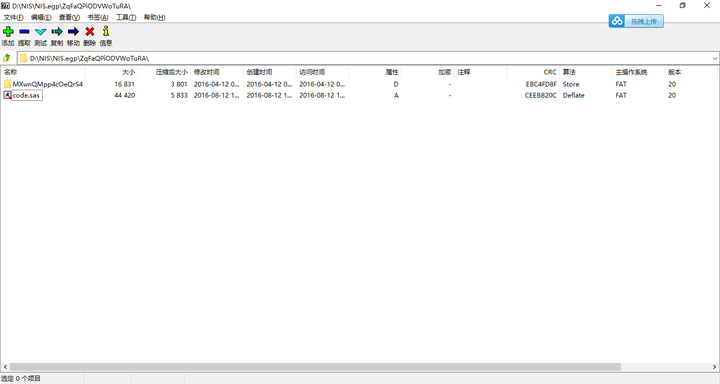Restore down the 7-Zip window
Viewport: 720px width, 384px height.
682,6
